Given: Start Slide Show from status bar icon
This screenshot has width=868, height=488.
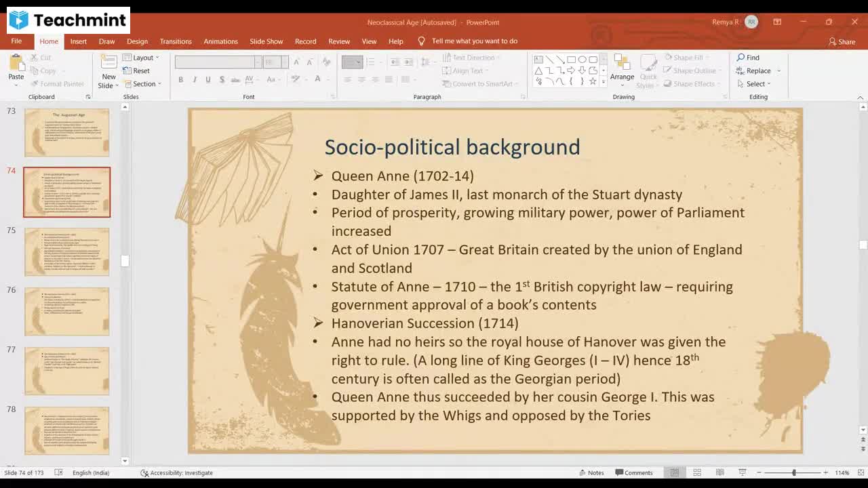Looking at the screenshot, I should pos(743,472).
